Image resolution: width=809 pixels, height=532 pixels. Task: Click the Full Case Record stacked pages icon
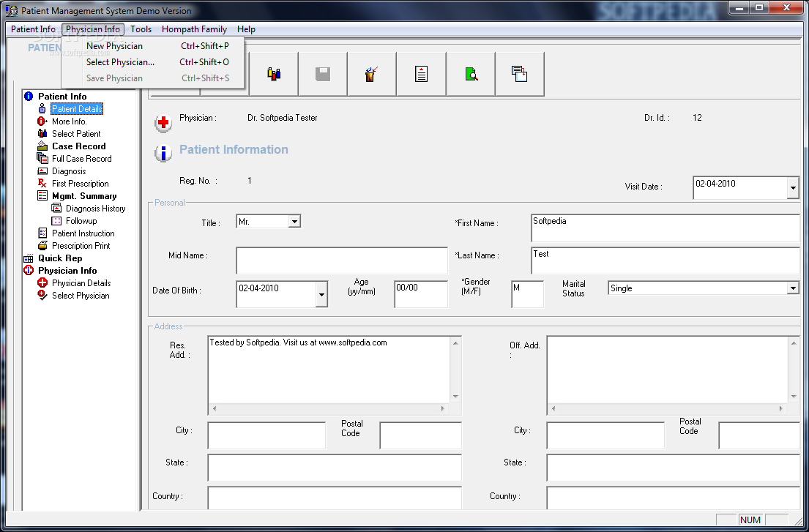[42, 158]
